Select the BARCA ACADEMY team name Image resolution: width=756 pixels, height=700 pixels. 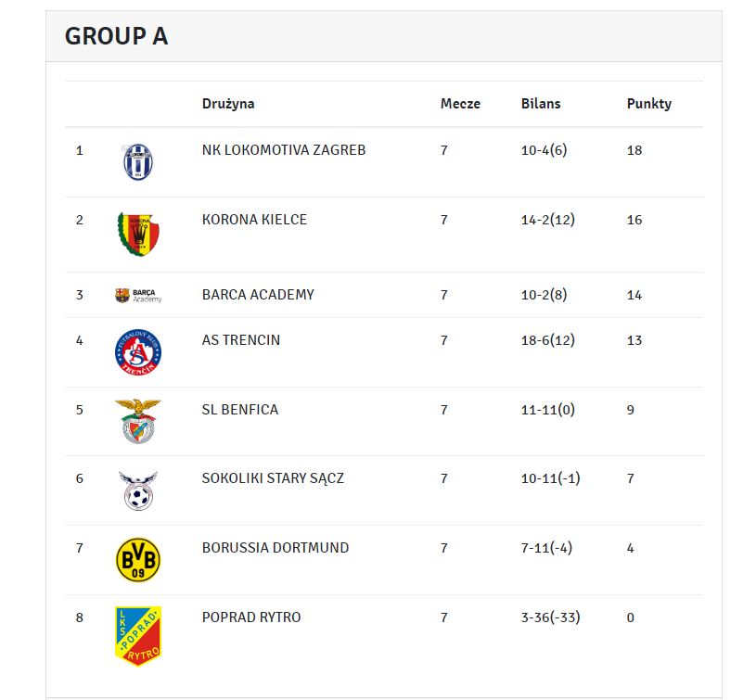click(258, 294)
